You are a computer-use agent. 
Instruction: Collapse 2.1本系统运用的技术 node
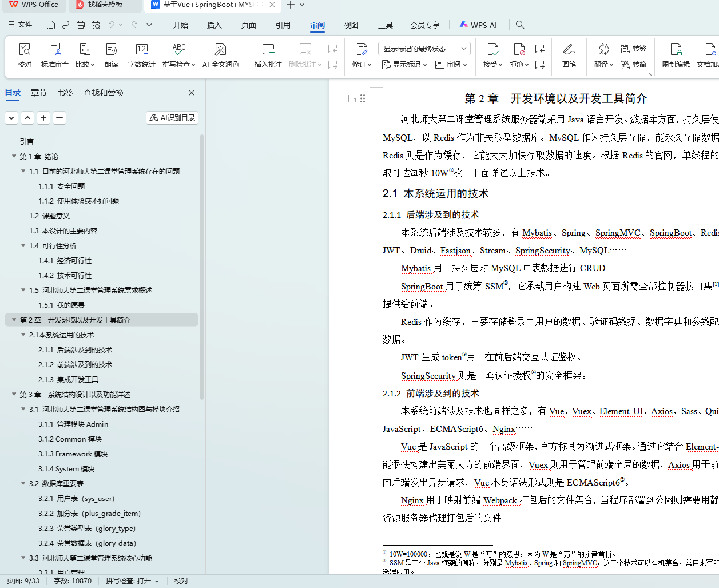pyautogui.click(x=23, y=335)
